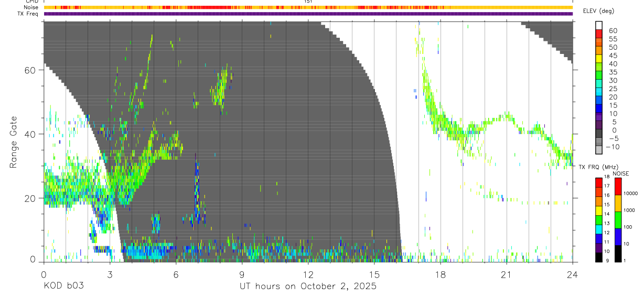This screenshot has height=297, width=644.
Task: Click the 'Range Gate' y-axis title
Action: click(x=13, y=142)
